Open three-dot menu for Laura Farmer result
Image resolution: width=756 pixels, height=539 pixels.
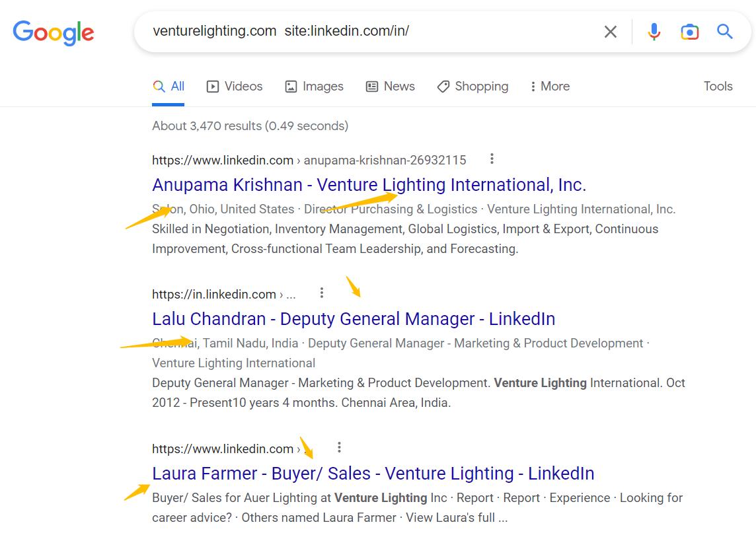[x=339, y=447]
